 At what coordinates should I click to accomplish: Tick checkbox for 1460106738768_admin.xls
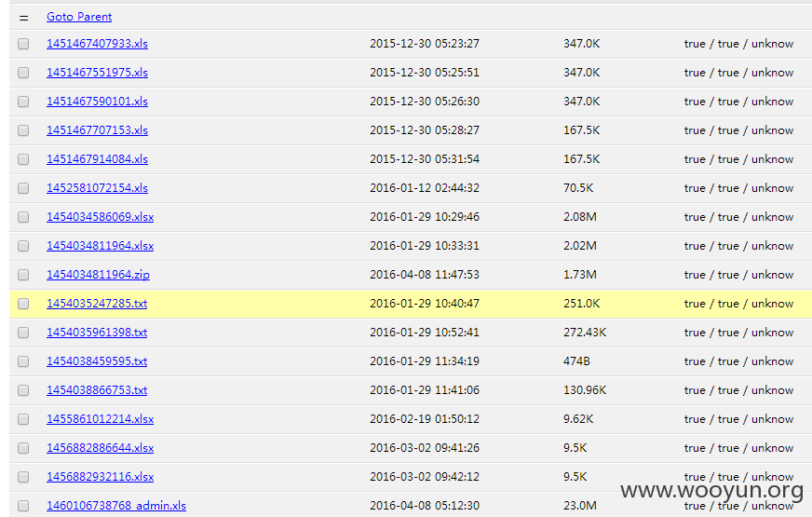click(23, 506)
